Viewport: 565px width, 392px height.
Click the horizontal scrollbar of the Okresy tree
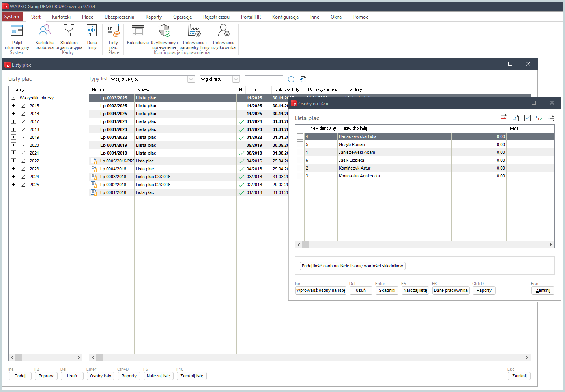[46, 357]
